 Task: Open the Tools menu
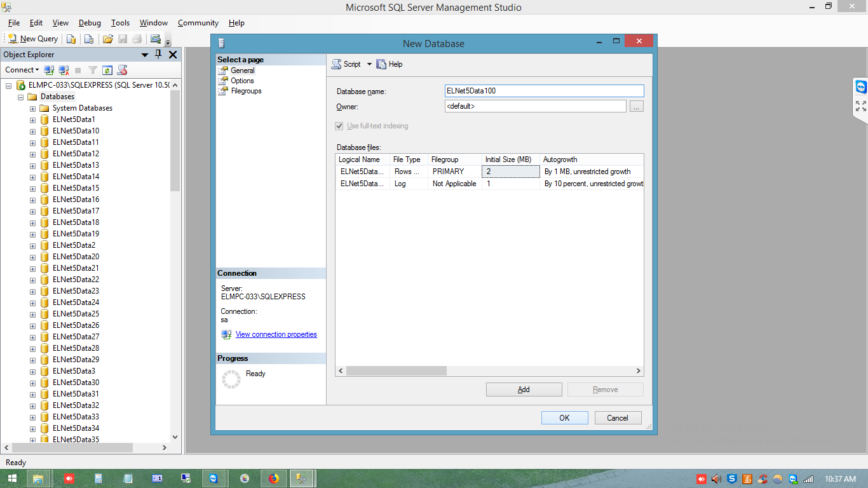(x=120, y=23)
